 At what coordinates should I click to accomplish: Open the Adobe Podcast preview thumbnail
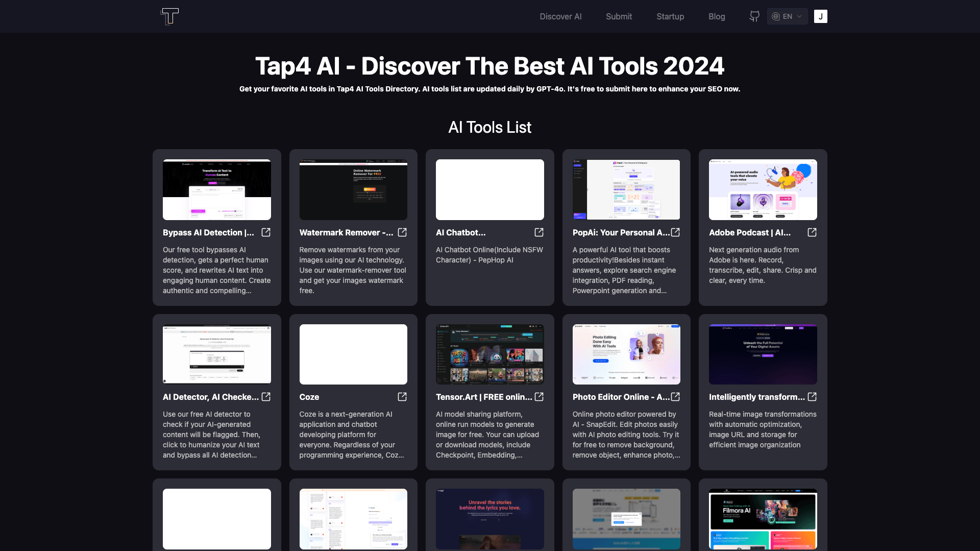pyautogui.click(x=763, y=189)
